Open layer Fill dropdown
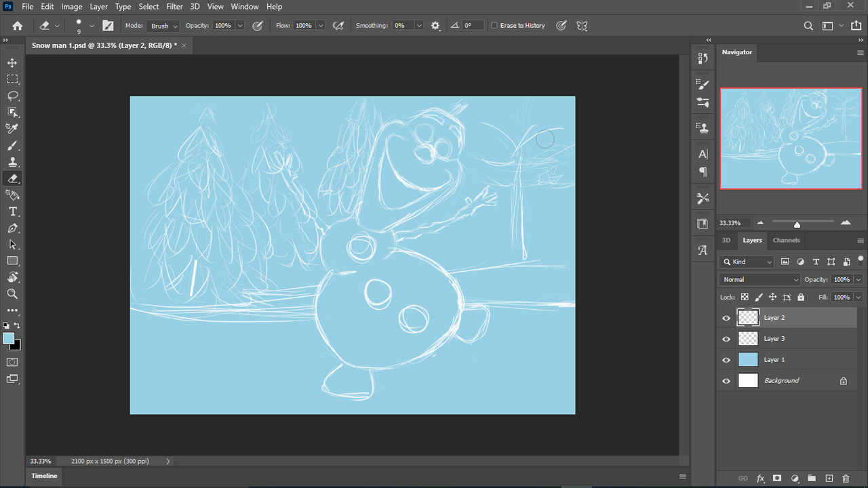The width and height of the screenshot is (868, 488). coord(859,297)
